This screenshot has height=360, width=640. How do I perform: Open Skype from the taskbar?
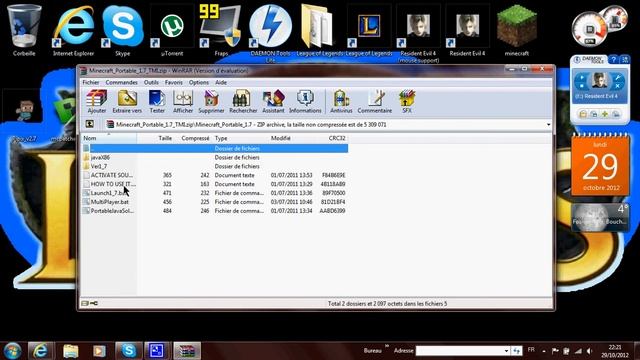129,351
